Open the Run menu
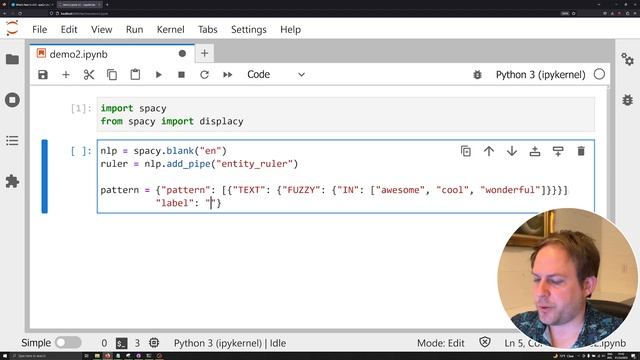The image size is (640, 360). click(x=134, y=29)
